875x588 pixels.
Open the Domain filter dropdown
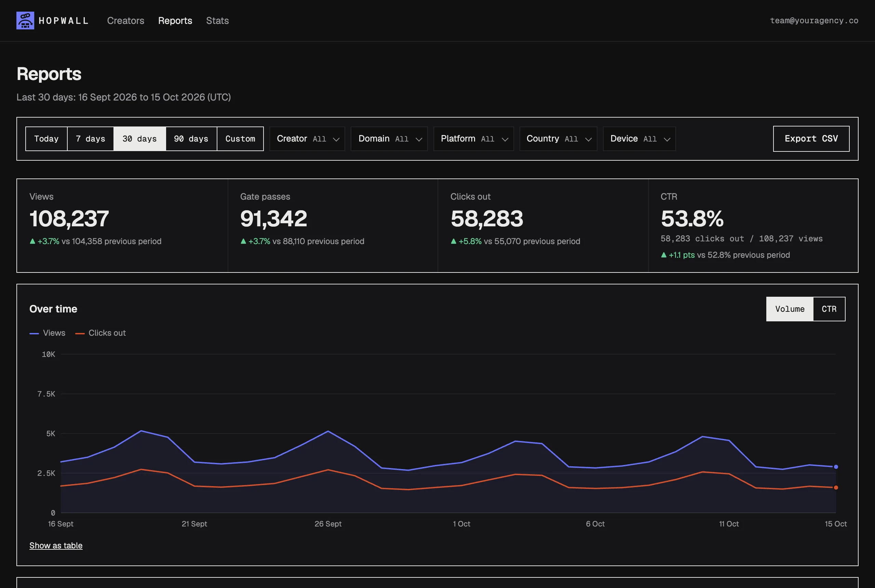click(389, 139)
